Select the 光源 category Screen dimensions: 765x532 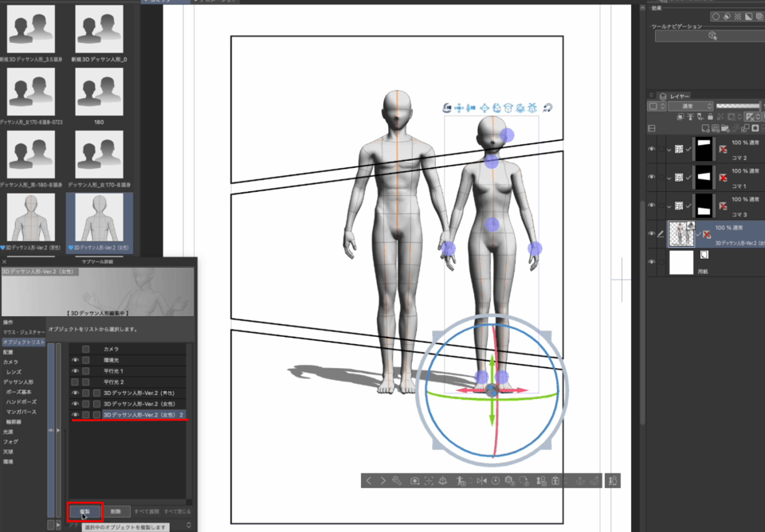[8, 432]
